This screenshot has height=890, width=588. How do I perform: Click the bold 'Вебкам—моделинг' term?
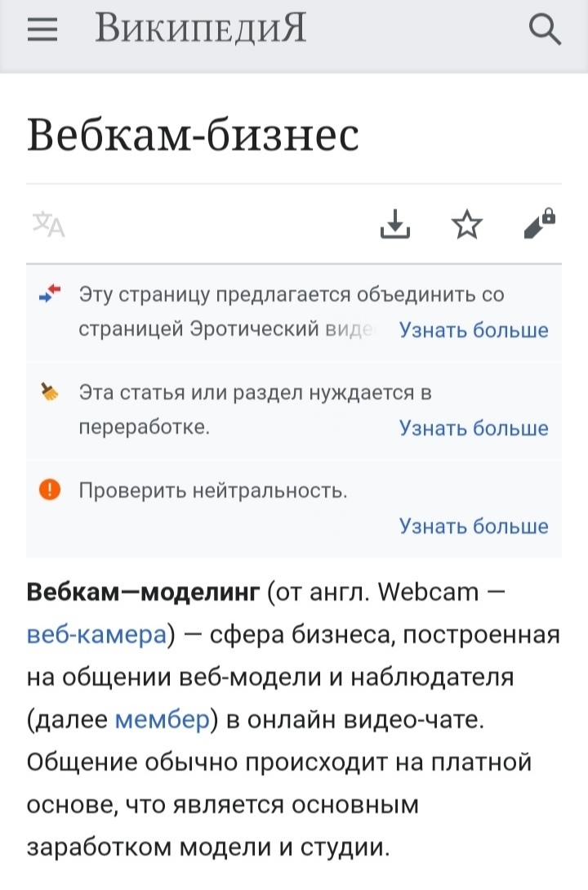tap(143, 592)
